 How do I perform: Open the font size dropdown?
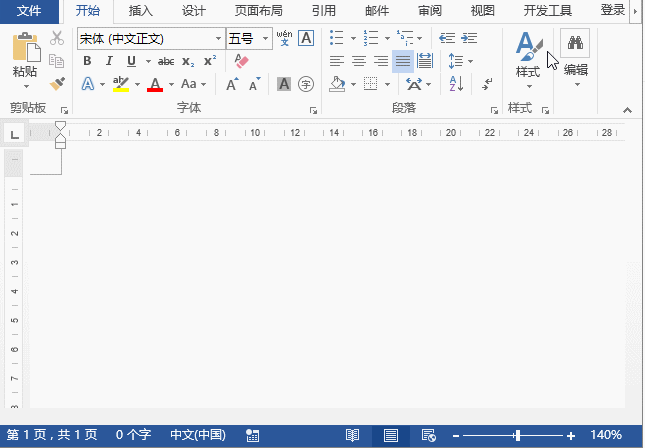[265, 39]
